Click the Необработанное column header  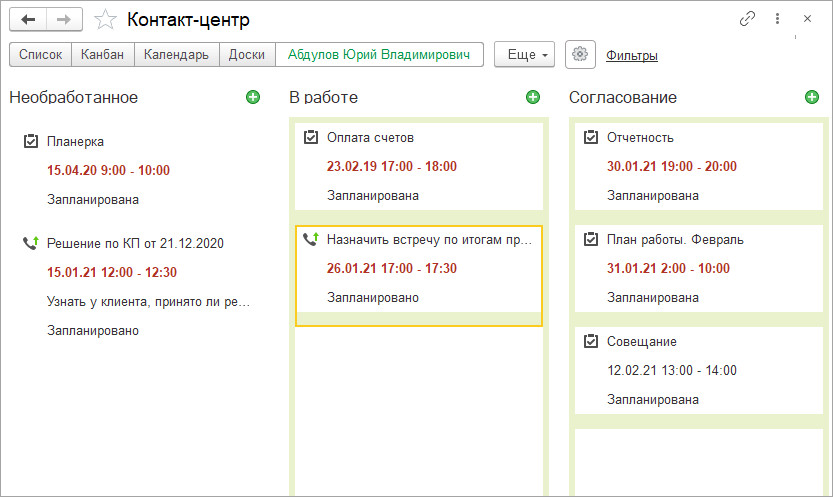[74, 98]
